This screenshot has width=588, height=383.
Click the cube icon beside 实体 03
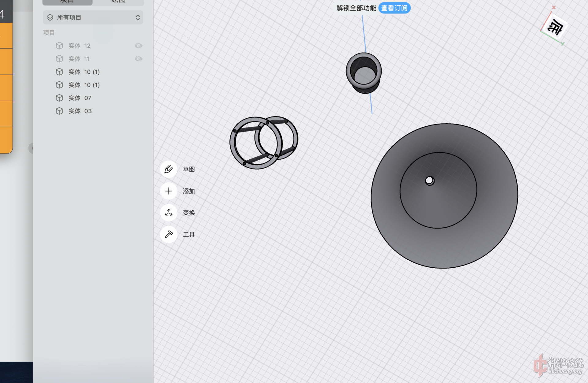pos(59,111)
